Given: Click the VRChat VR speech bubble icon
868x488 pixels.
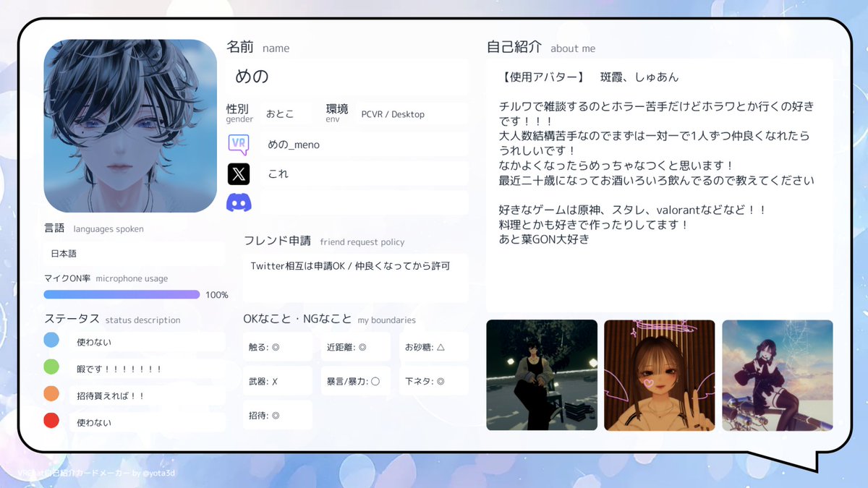Looking at the screenshot, I should 239,145.
